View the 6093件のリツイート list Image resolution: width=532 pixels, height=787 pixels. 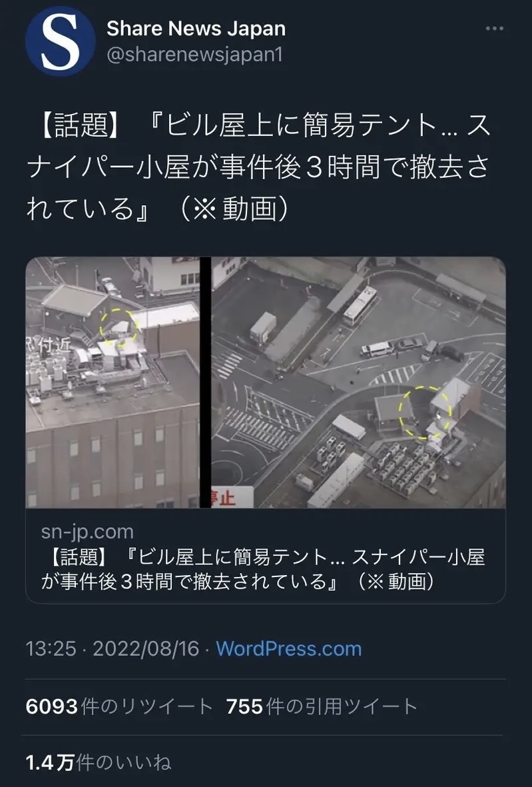click(x=119, y=706)
